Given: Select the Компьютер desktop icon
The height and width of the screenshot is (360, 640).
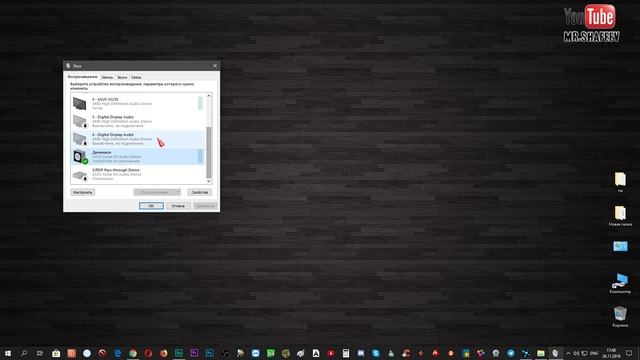Looking at the screenshot, I should coord(620,283).
